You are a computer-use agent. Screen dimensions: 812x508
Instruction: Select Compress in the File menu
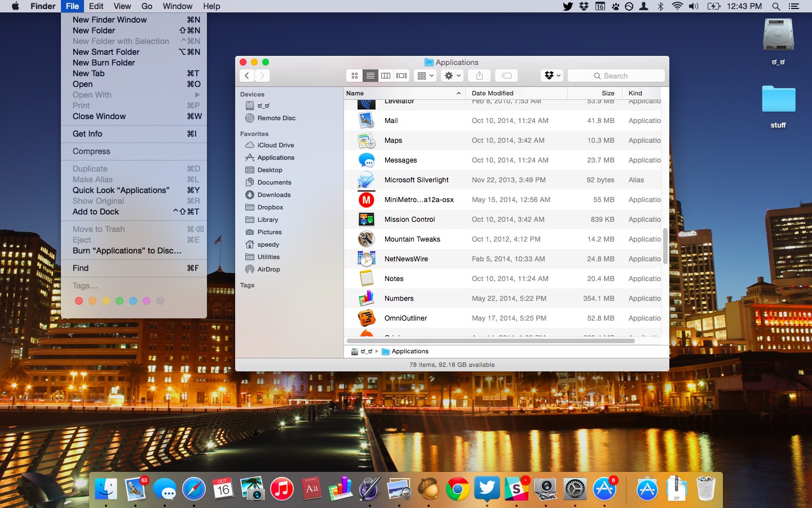pos(91,151)
